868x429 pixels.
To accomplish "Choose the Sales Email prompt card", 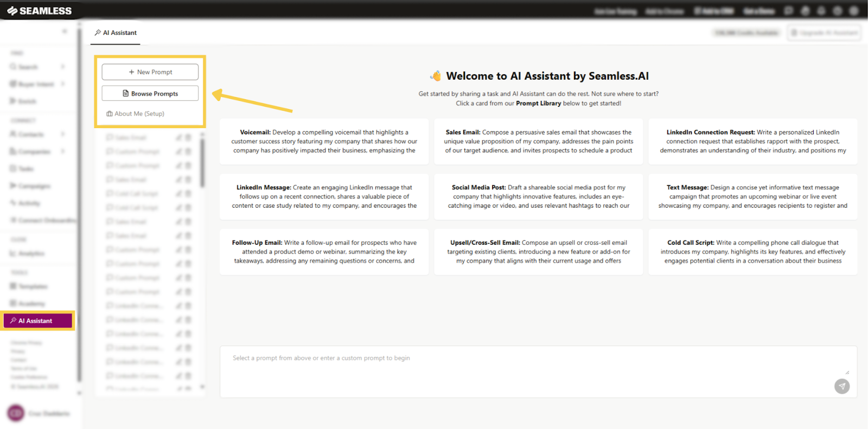I will [538, 142].
